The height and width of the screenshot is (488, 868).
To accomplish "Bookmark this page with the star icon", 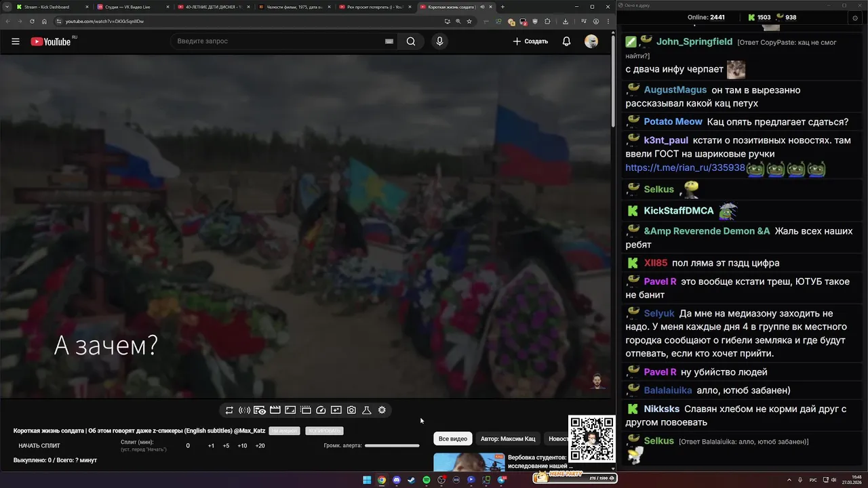I will 469,21.
